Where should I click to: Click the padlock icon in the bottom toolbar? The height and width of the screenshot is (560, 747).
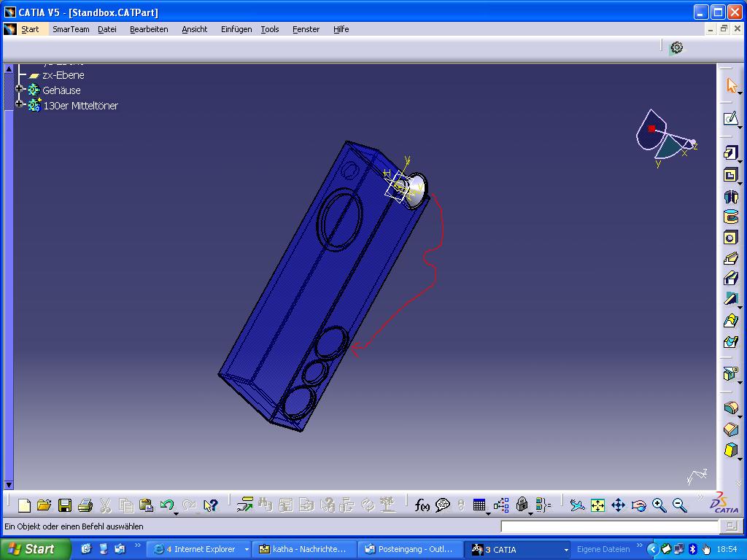[522, 505]
